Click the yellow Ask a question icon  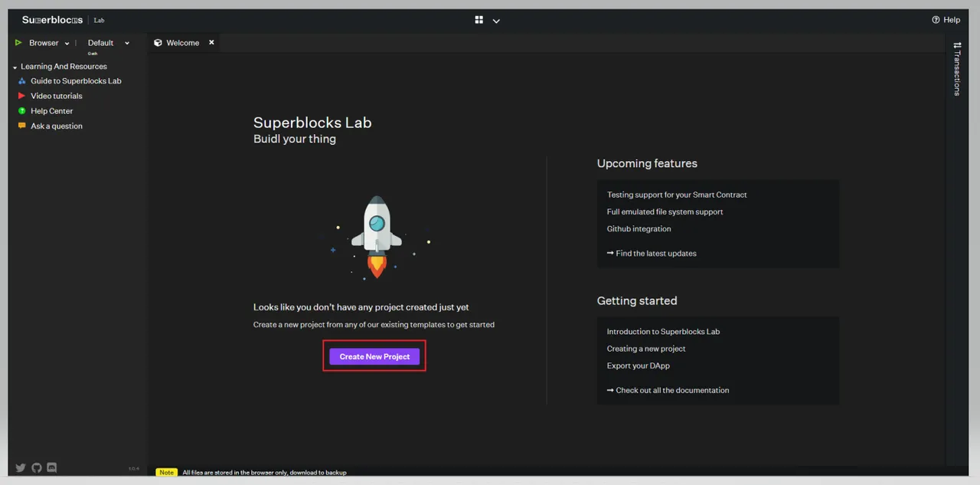point(22,126)
